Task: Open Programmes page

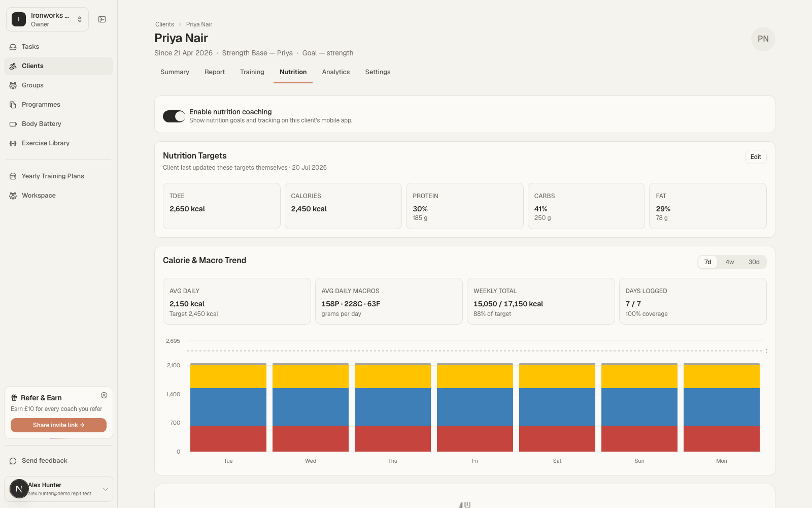Action: [58, 105]
